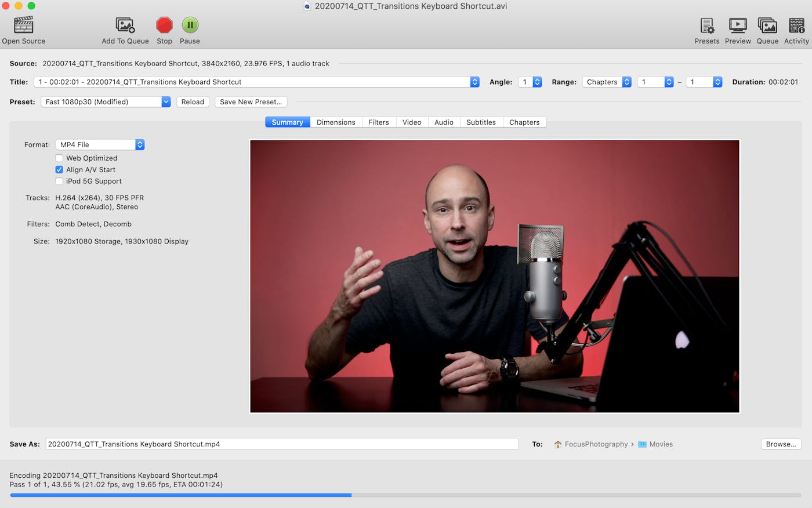This screenshot has width=812, height=508.
Task: Open the Activity log icon
Action: (796, 26)
